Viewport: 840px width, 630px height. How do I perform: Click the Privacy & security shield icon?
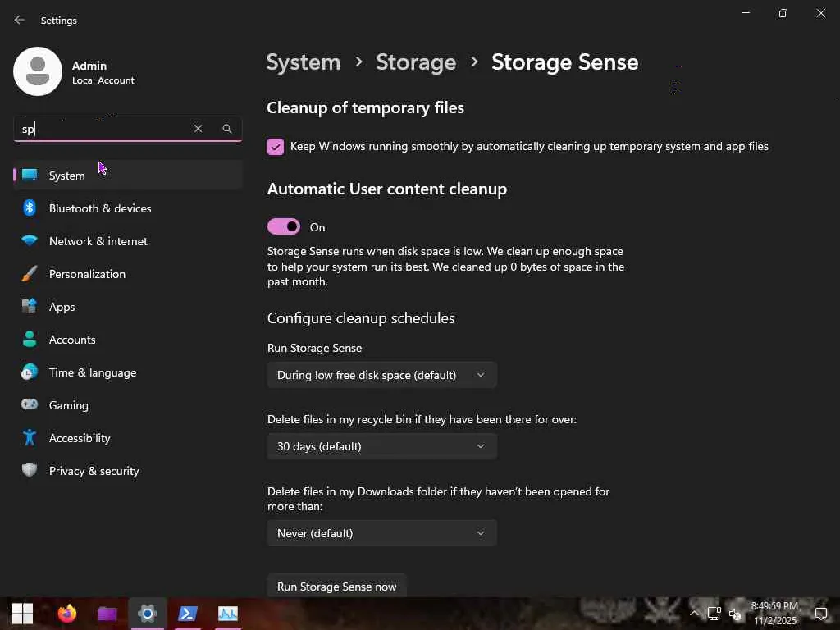coord(30,471)
